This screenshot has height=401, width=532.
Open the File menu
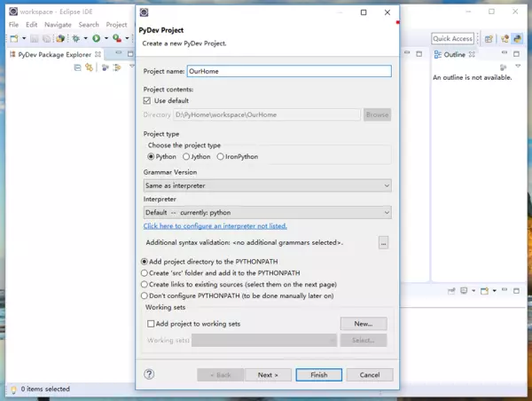coord(13,25)
